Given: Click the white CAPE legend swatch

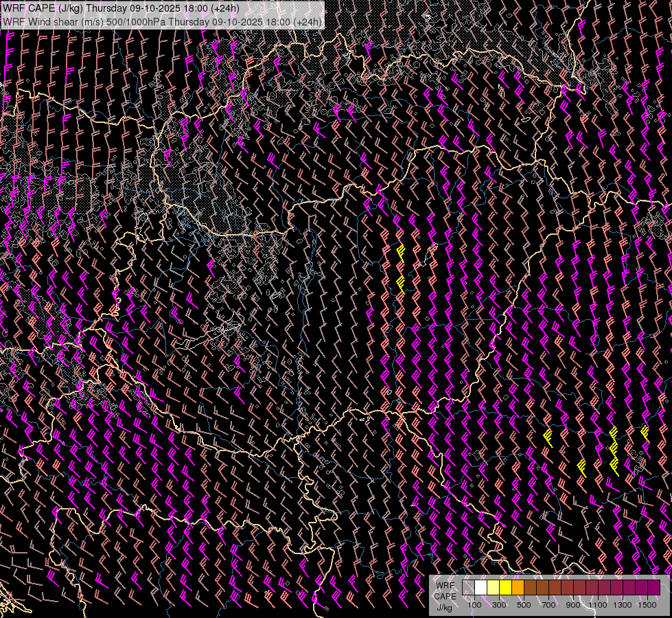Looking at the screenshot, I should tap(481, 588).
